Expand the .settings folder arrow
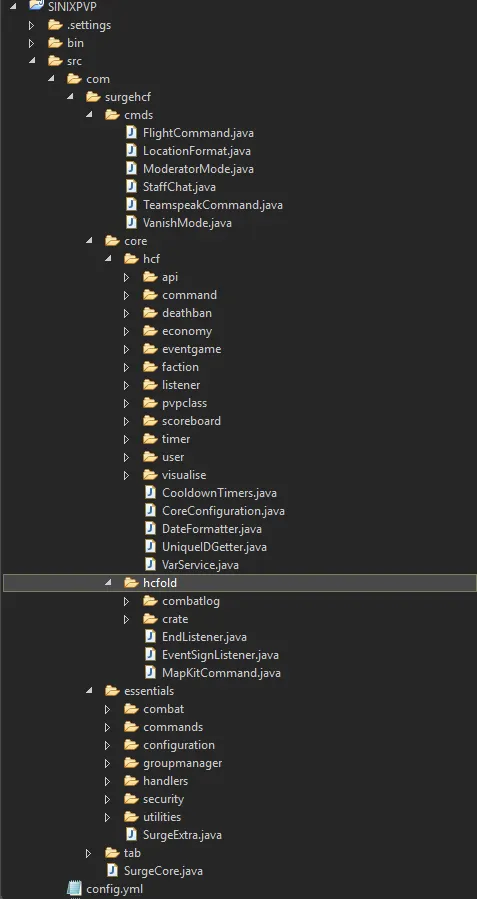Viewport: 477px width, 899px height. pos(32,25)
